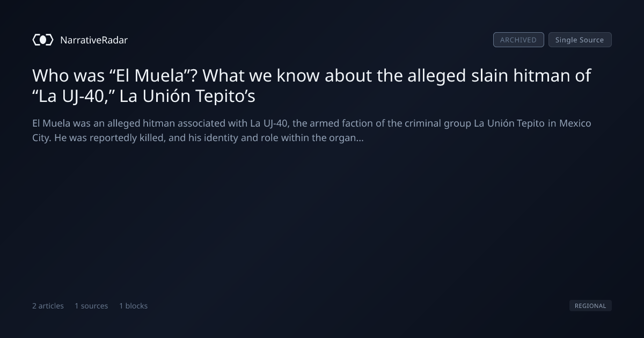Image resolution: width=644 pixels, height=338 pixels.
Task: View the "2 articles" count
Action: coord(48,306)
